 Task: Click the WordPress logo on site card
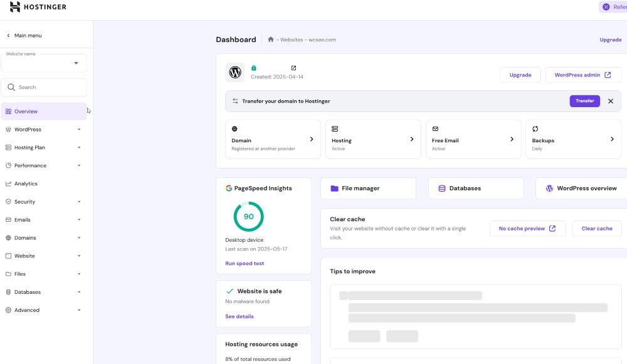click(x=235, y=72)
